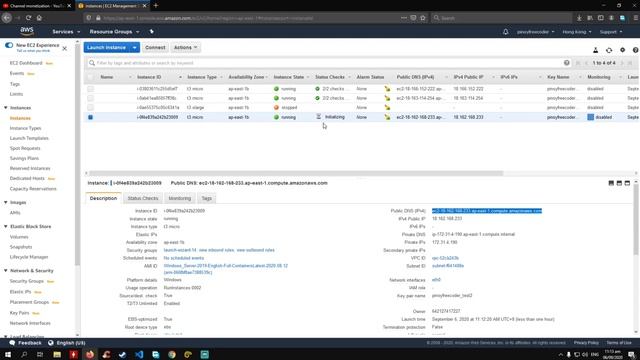Collapse the Network & Security section
The height and width of the screenshot is (360, 640).
pos(6,271)
